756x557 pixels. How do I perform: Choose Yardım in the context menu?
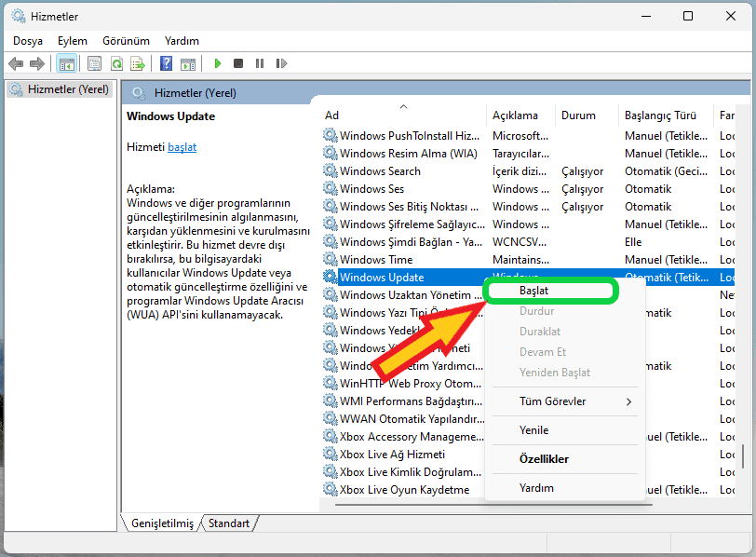(565, 488)
